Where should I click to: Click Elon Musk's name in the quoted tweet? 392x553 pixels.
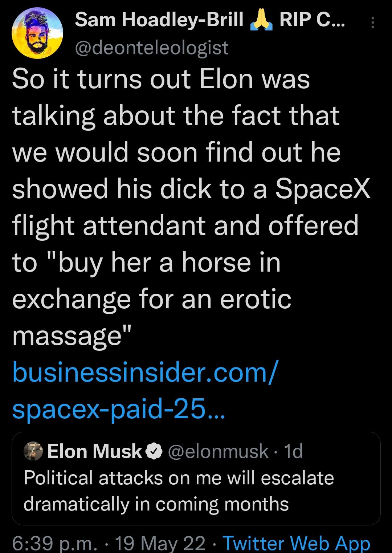94,451
